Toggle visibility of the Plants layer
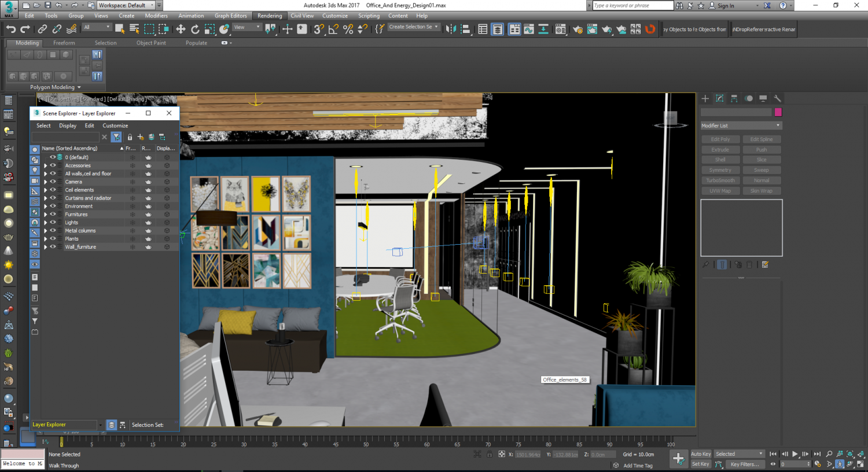This screenshot has height=472, width=868. tap(53, 238)
